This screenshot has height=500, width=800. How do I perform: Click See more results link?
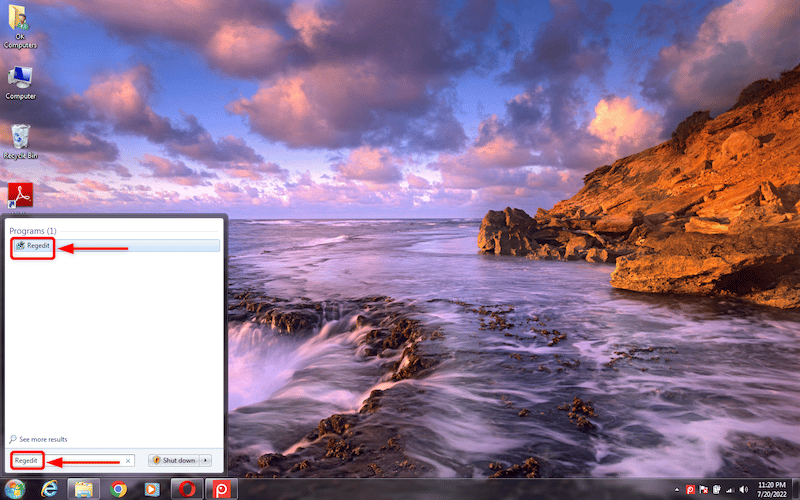click(x=38, y=439)
